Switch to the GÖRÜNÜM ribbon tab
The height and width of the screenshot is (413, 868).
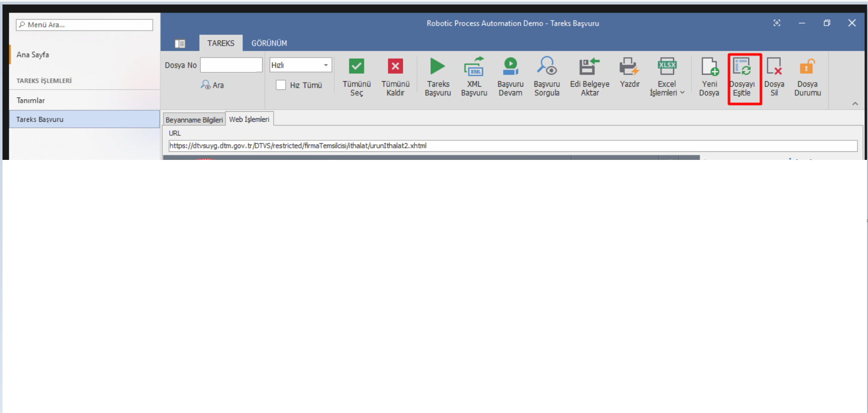pos(269,43)
